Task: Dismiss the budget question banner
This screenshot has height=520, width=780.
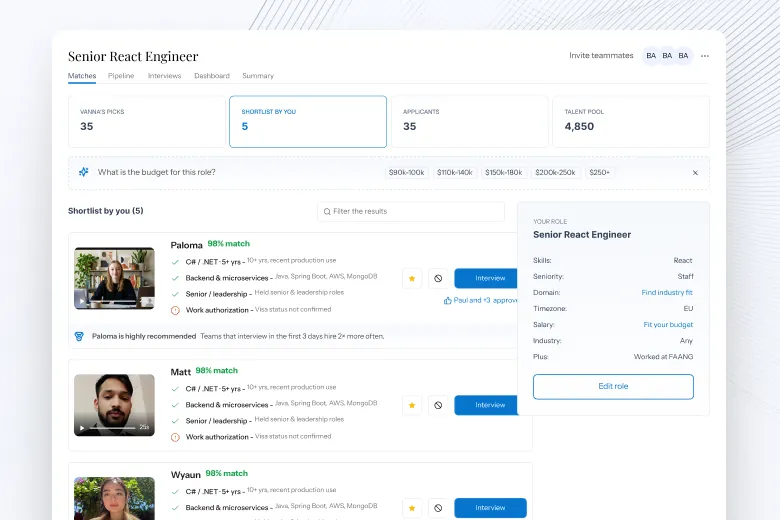Action: [x=695, y=173]
